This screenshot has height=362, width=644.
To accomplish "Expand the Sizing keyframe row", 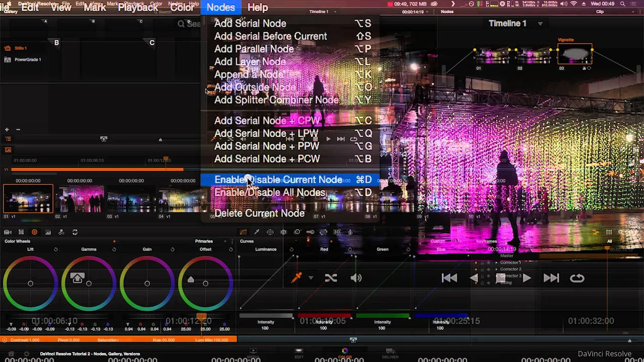I will [x=497, y=283].
